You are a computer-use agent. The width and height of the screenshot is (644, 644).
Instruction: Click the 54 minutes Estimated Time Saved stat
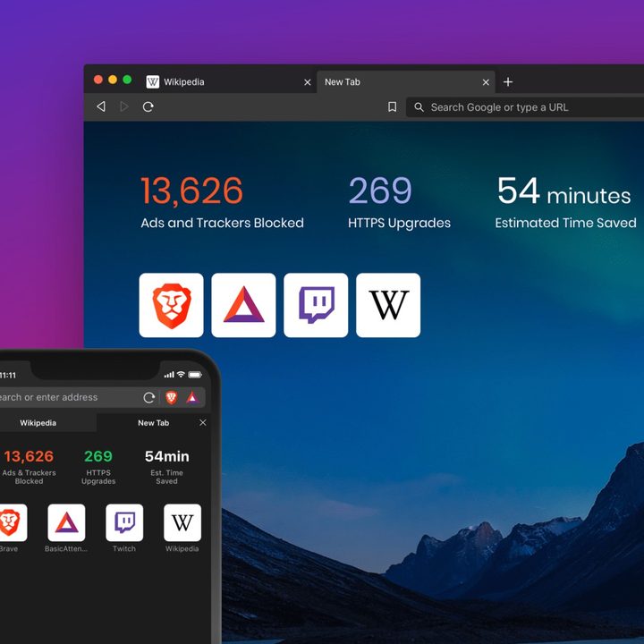[x=565, y=202]
